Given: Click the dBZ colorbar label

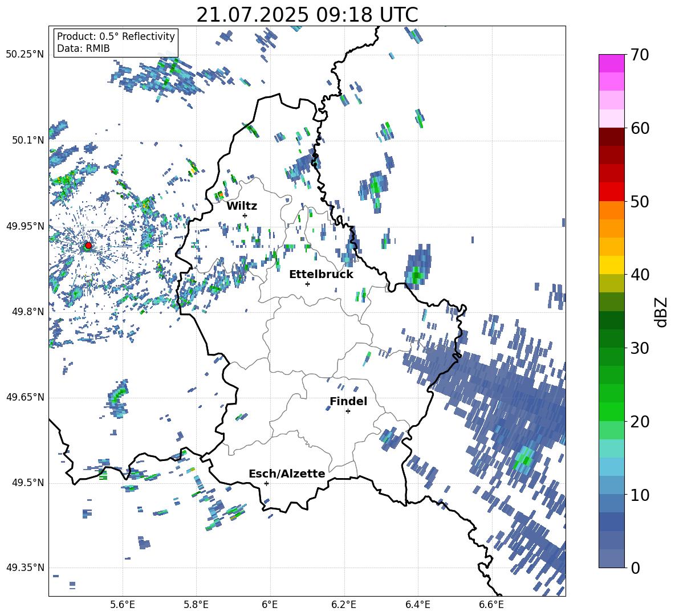Looking at the screenshot, I should pyautogui.click(x=661, y=312).
